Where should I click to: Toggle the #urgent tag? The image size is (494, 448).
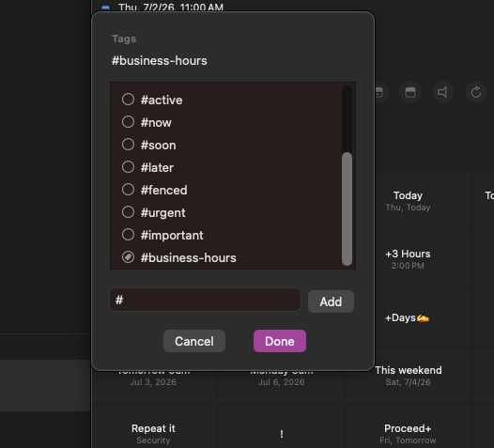point(128,212)
